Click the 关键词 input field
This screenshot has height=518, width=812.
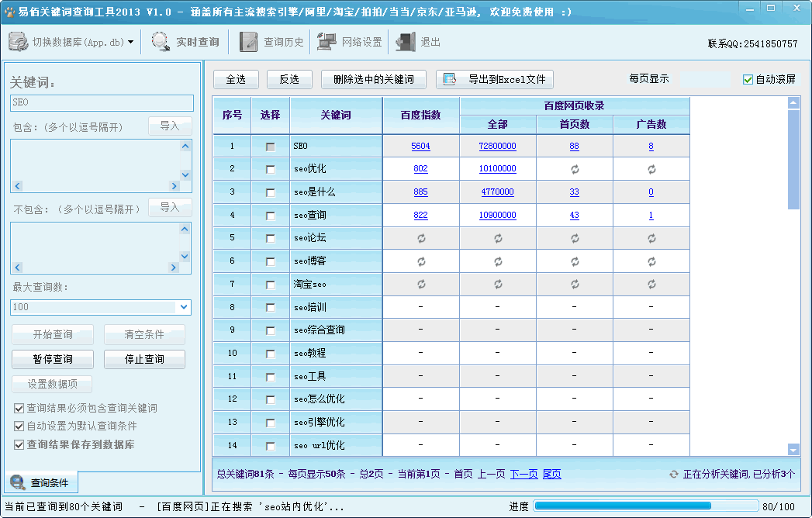coord(102,102)
